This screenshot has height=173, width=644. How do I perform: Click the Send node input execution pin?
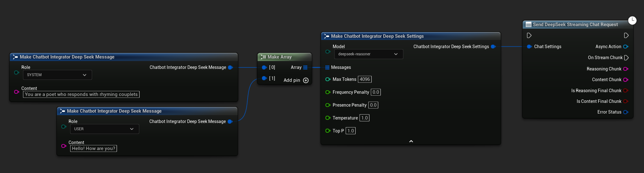click(529, 36)
